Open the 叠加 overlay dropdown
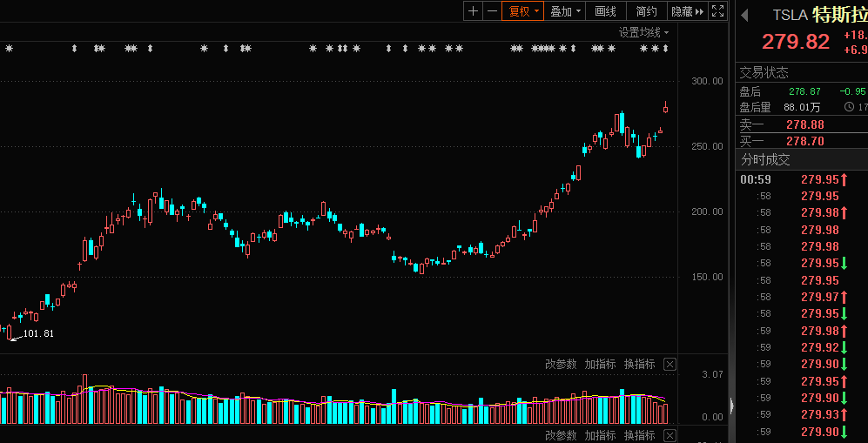Viewport: 868px width, 443px height. coord(565,11)
